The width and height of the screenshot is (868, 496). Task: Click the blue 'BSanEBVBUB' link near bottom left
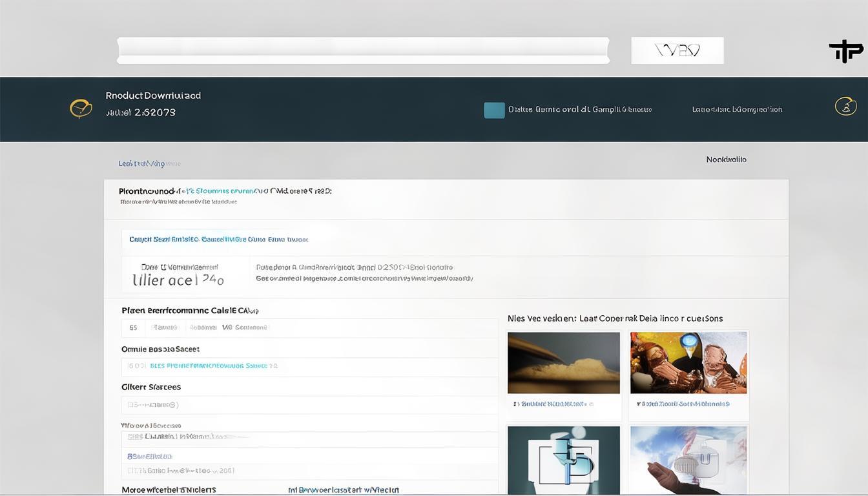(145, 456)
